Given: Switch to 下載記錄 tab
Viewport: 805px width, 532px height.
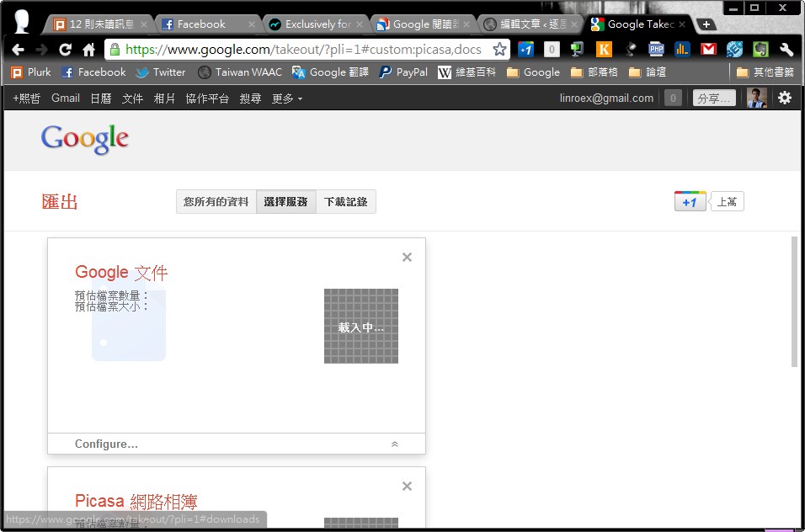Looking at the screenshot, I should [x=345, y=202].
